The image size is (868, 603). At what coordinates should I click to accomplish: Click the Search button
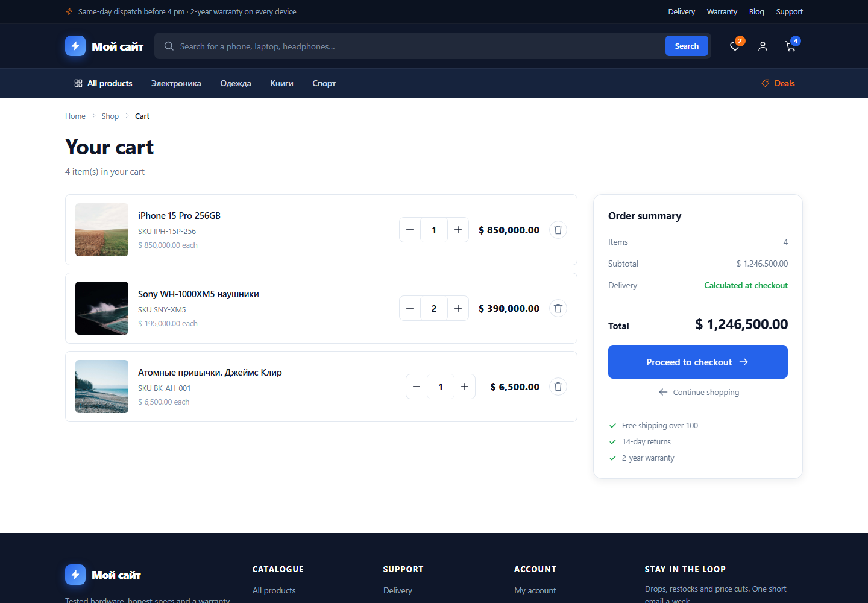click(687, 46)
